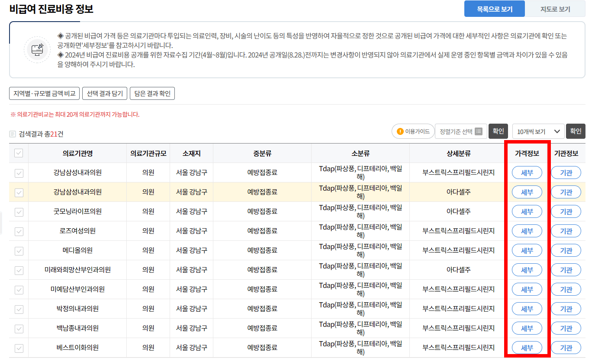
Task: Click the 백남종내과의원 name cell
Action: pos(77,328)
